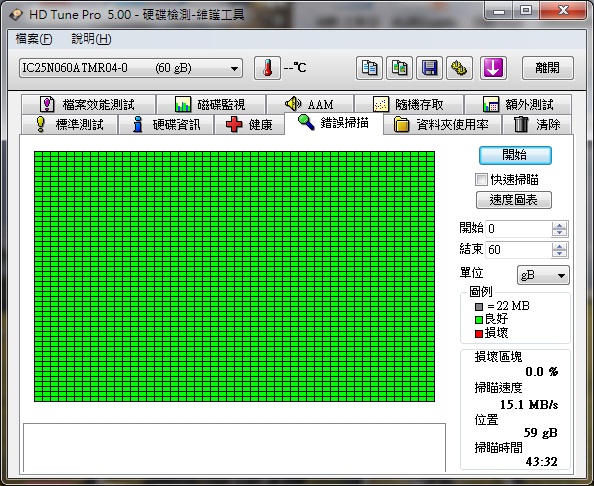Screen dimensions: 594x486
Task: Enable the 快速掃瞄 checkbox
Action: (481, 180)
